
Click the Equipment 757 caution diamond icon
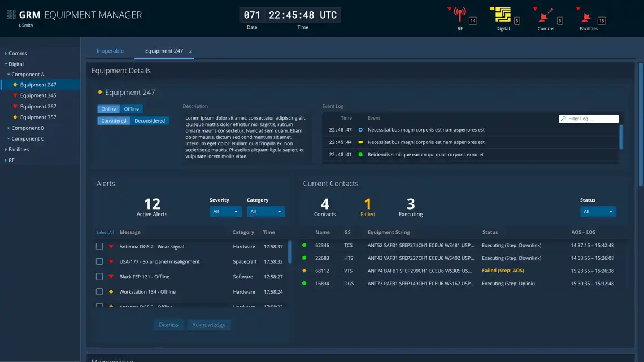pyautogui.click(x=15, y=117)
